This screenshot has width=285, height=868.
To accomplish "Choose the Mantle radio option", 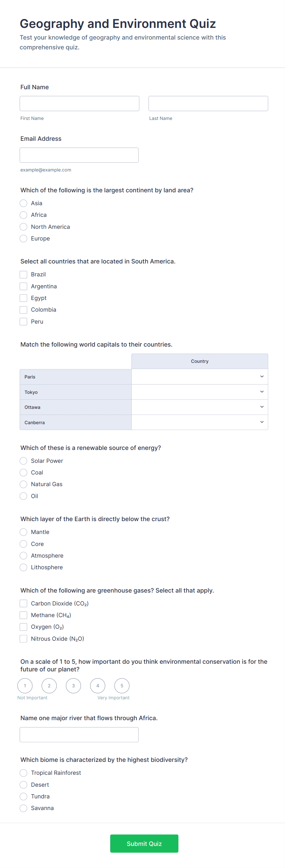I will tap(23, 532).
